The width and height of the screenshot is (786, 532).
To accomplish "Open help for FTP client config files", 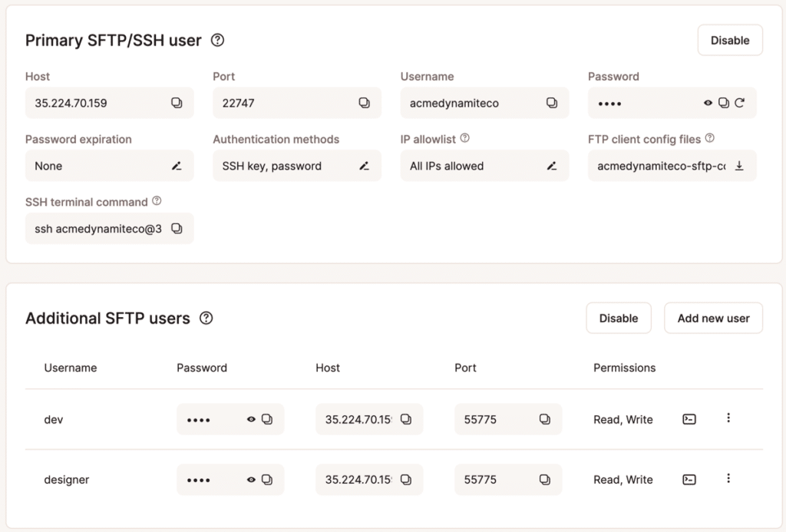I will [x=710, y=138].
